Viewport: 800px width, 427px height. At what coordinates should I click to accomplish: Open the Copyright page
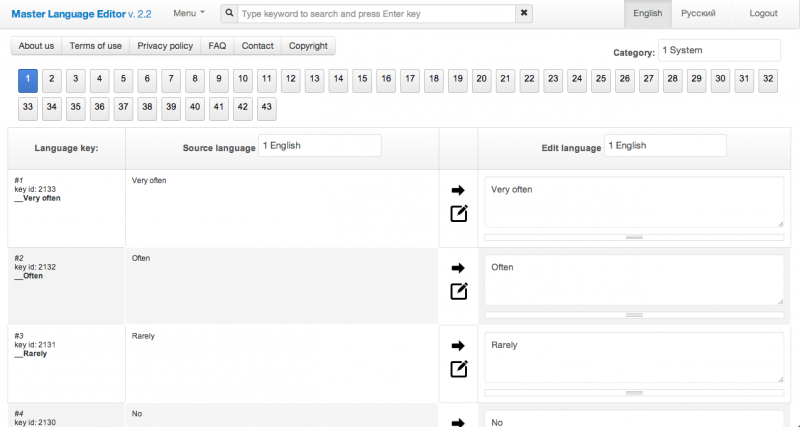coord(308,46)
